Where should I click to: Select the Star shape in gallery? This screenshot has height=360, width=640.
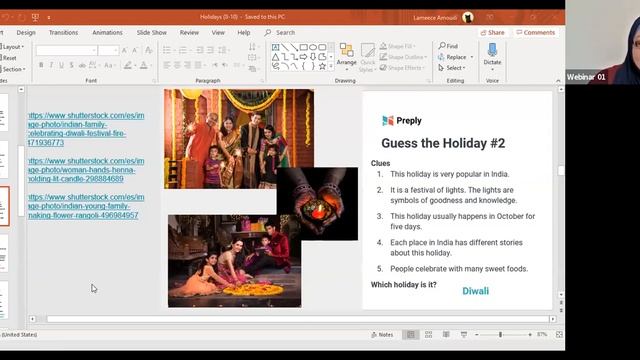pyautogui.click(x=322, y=66)
